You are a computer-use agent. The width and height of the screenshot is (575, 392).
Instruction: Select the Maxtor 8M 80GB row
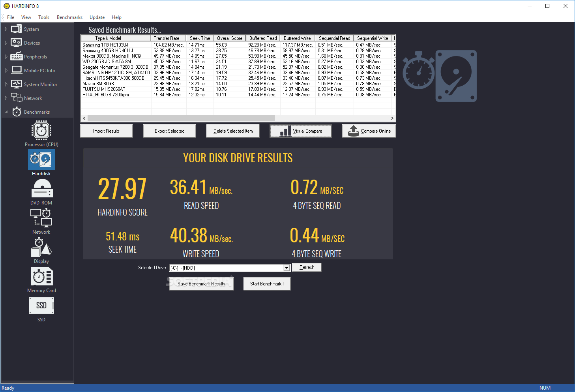coord(238,84)
